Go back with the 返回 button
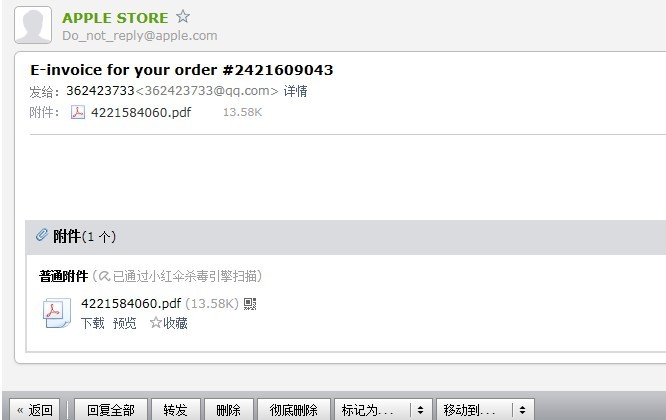666x420 pixels. pyautogui.click(x=34, y=410)
